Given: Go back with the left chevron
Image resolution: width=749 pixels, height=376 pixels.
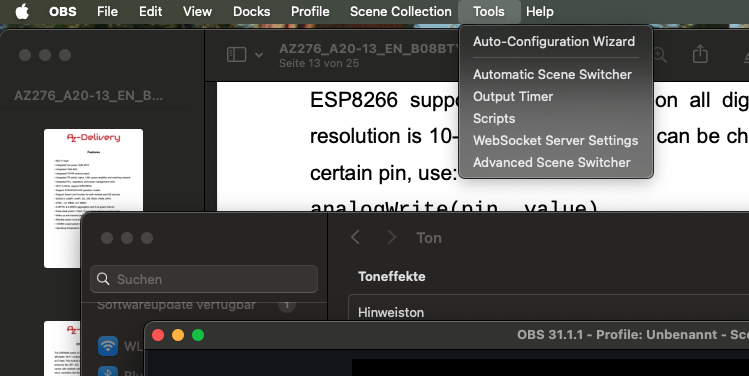Looking at the screenshot, I should 355,237.
